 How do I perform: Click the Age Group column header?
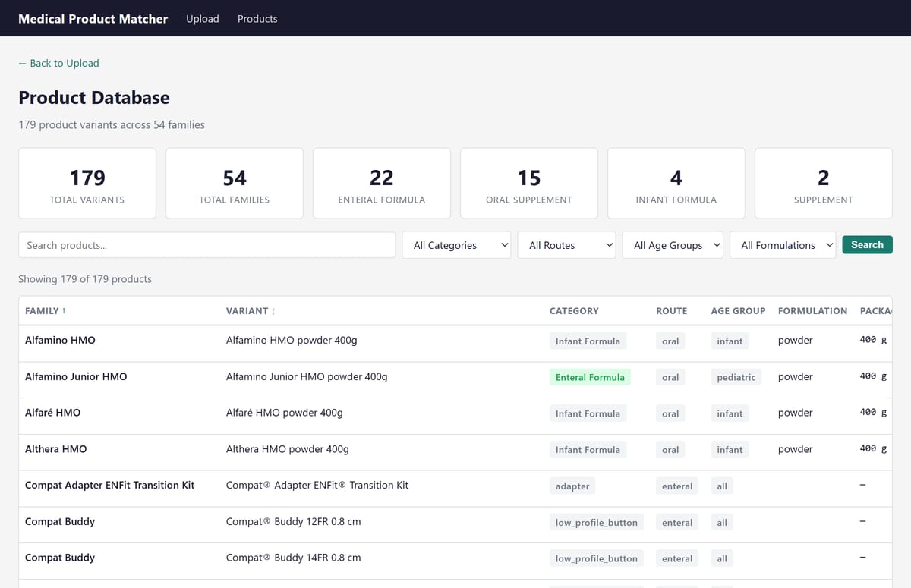coord(738,311)
